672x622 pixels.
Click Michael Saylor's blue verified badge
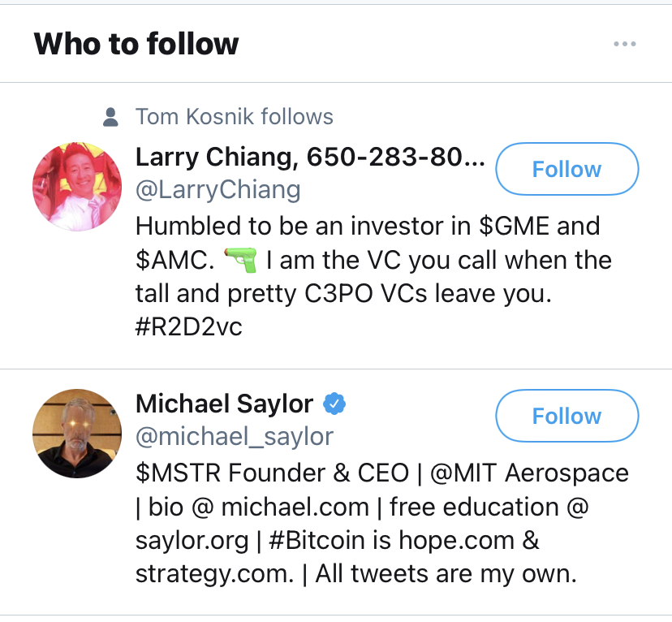point(334,403)
